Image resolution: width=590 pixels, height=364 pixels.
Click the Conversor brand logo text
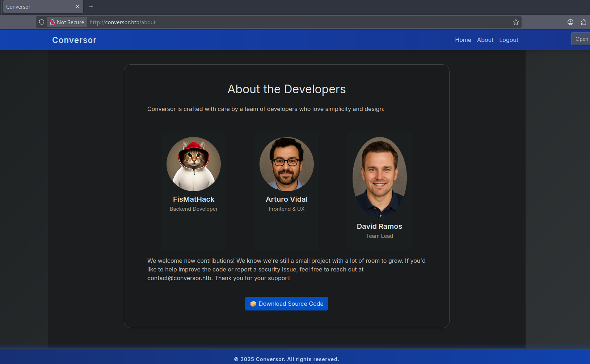tap(74, 40)
